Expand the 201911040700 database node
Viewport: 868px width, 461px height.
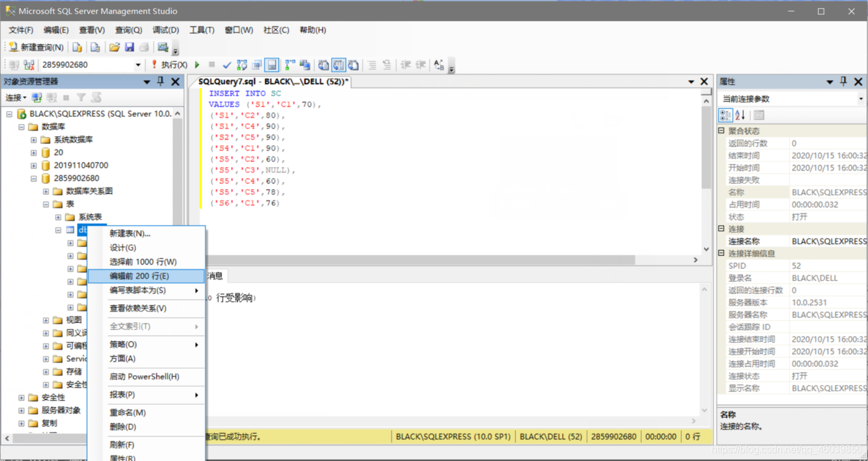tap(34, 166)
